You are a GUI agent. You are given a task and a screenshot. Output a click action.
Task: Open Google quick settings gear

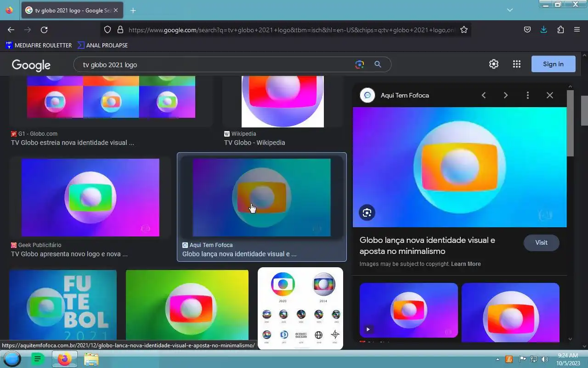click(494, 64)
